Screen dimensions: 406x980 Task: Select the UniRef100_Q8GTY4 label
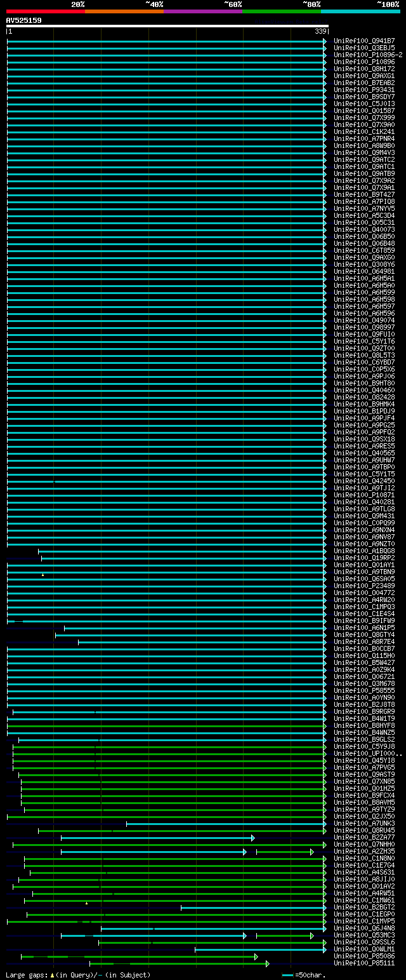coord(363,634)
